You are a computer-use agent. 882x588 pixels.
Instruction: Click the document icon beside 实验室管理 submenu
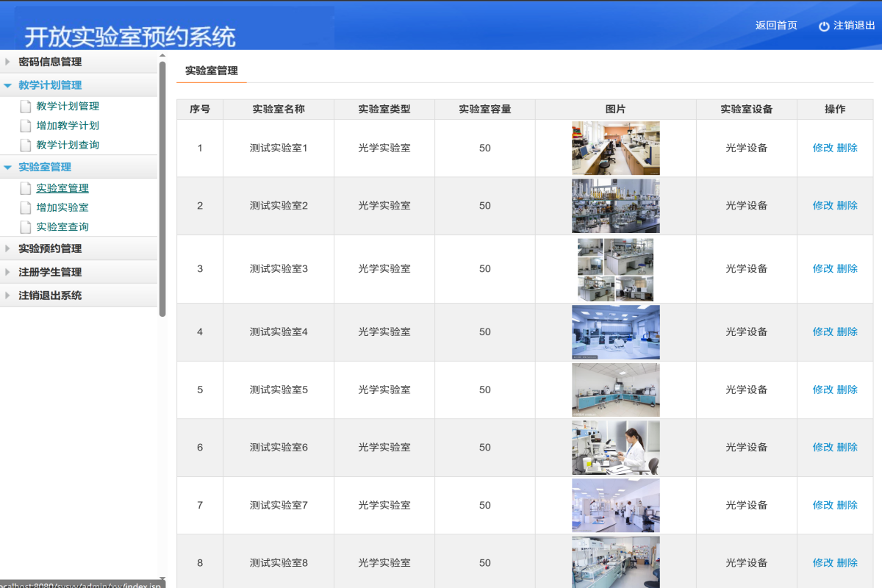point(25,188)
